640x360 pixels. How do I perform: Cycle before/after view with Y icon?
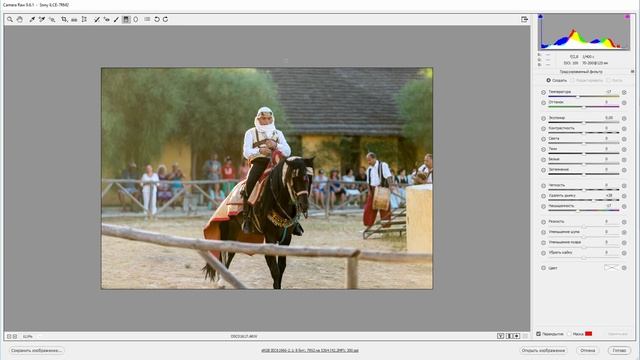pyautogui.click(x=500, y=336)
